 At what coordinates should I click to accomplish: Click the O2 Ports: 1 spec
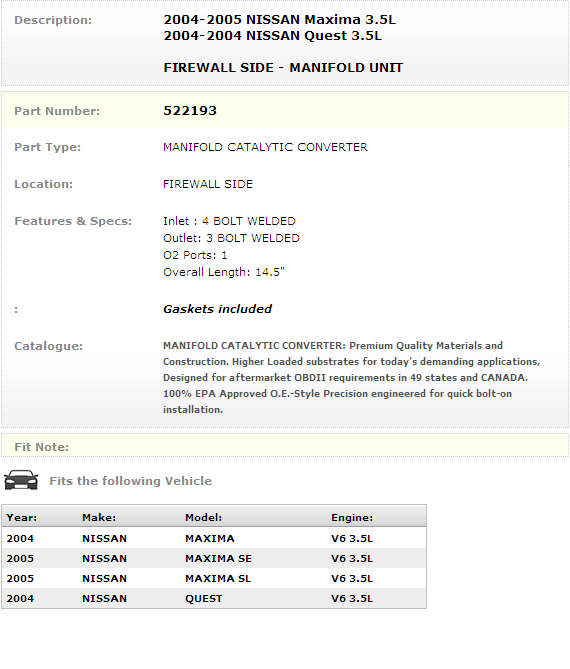[195, 255]
